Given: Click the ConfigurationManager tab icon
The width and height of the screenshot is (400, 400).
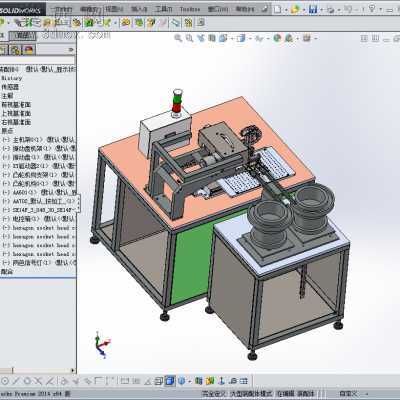Looking at the screenshot, I should click(x=15, y=50).
